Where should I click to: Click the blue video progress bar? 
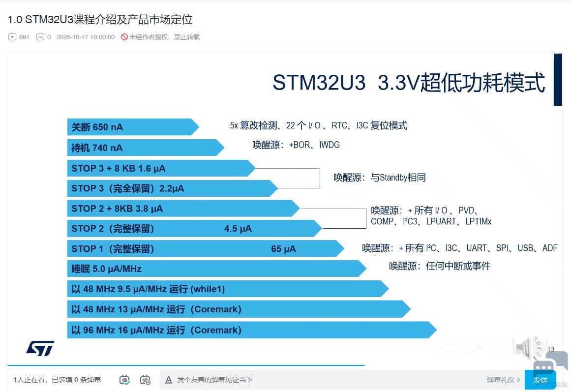[186, 365]
